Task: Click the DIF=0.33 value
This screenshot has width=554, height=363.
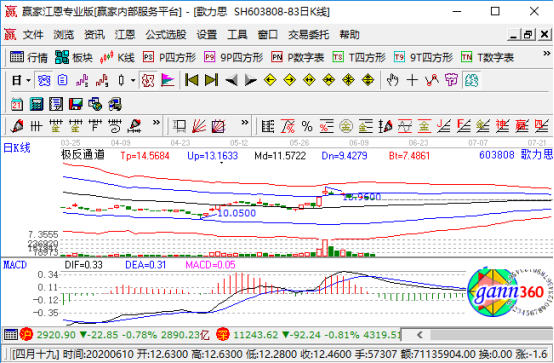Action: (x=83, y=265)
